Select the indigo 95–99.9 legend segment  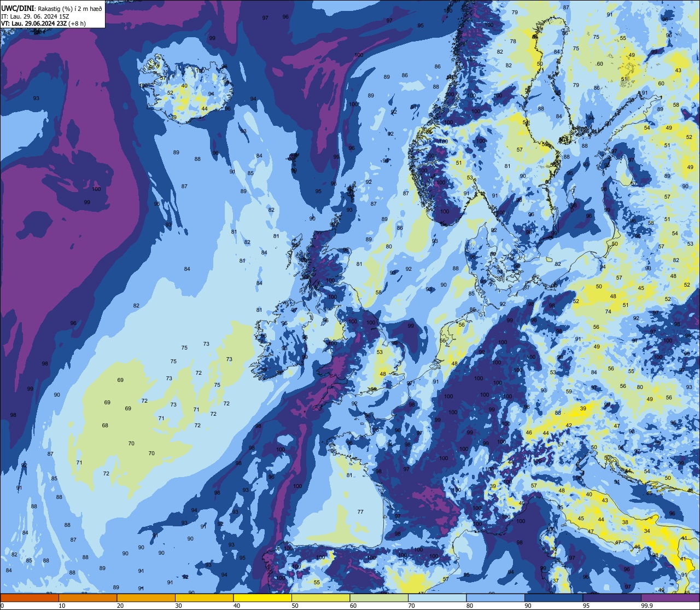[x=612, y=597]
